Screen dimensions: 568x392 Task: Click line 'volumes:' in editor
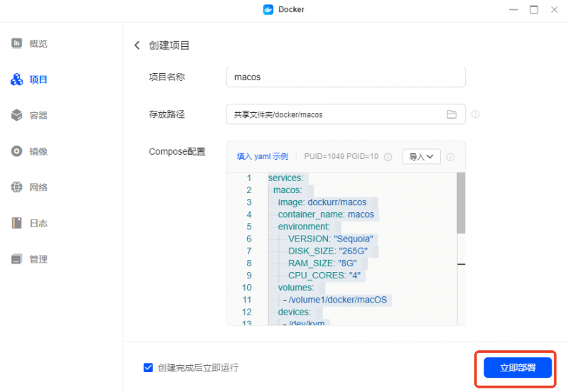[x=295, y=288]
